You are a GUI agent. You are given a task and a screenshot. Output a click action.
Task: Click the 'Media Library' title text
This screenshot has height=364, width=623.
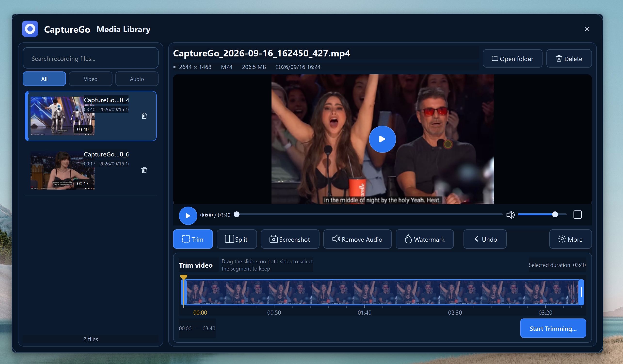click(123, 29)
